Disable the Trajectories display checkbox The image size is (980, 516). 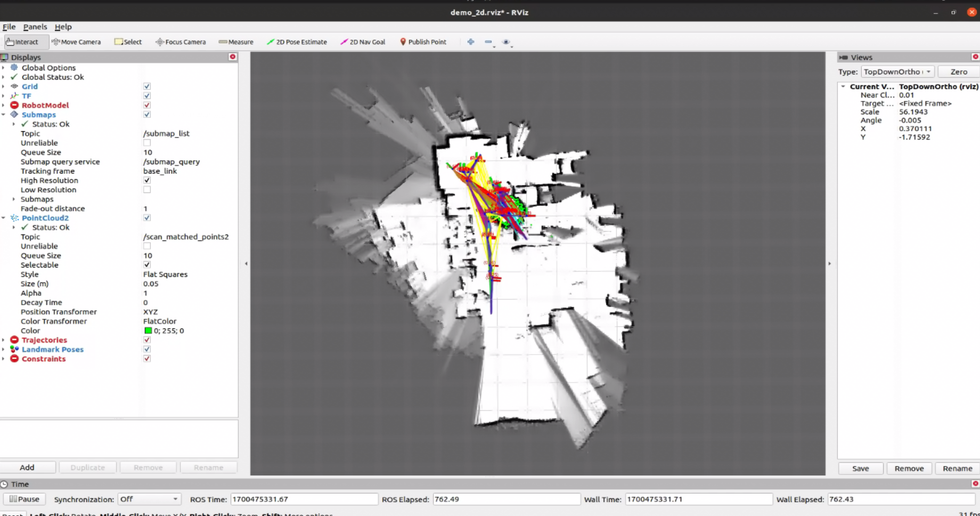(147, 340)
